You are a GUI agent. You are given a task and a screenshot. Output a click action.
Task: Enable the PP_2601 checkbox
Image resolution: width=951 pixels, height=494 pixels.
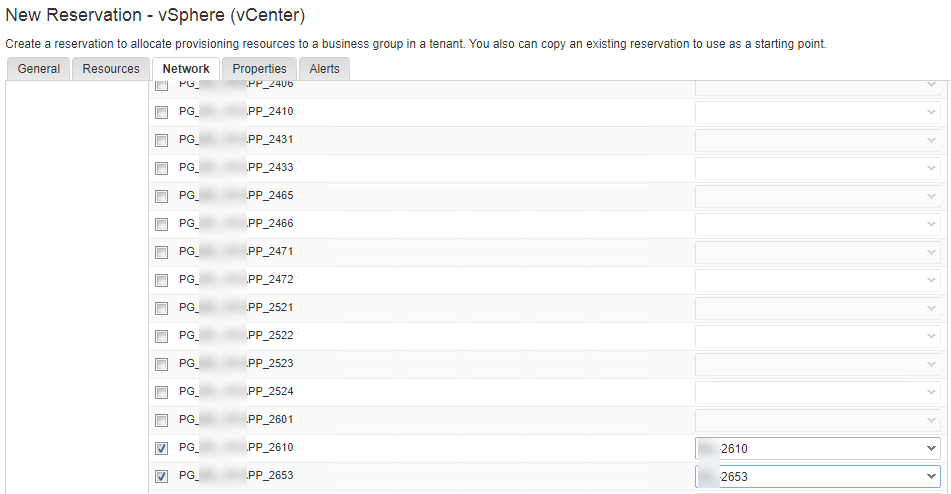162,420
